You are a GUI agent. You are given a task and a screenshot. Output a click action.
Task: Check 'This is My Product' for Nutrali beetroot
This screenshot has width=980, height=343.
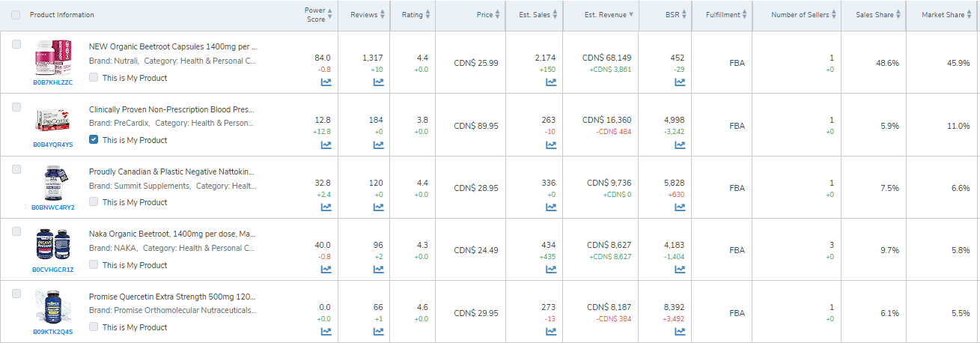94,78
